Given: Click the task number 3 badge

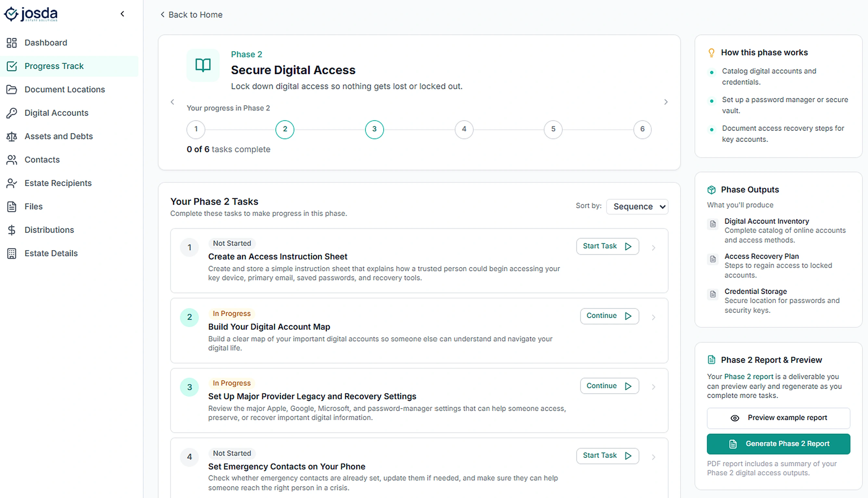Looking at the screenshot, I should coord(190,387).
